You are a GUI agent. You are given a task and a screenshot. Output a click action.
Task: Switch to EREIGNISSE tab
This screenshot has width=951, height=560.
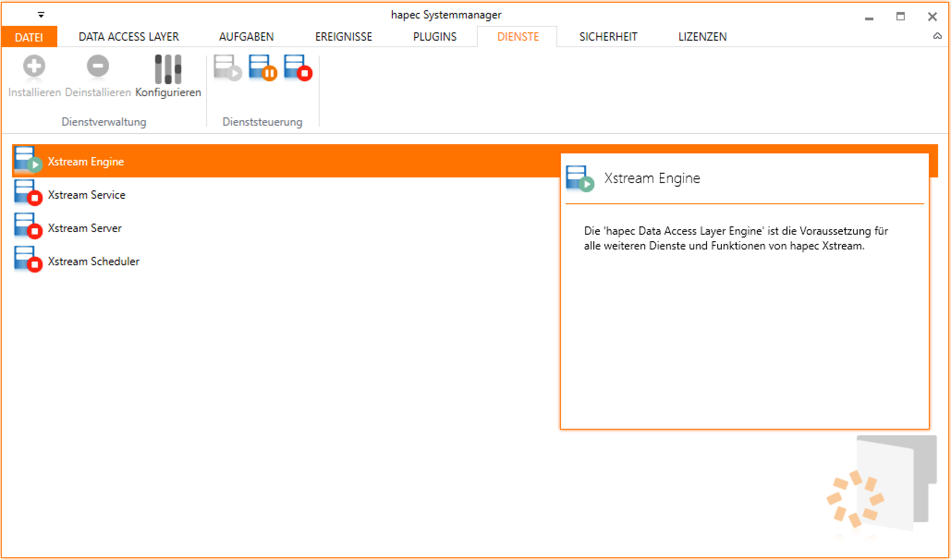(x=343, y=37)
